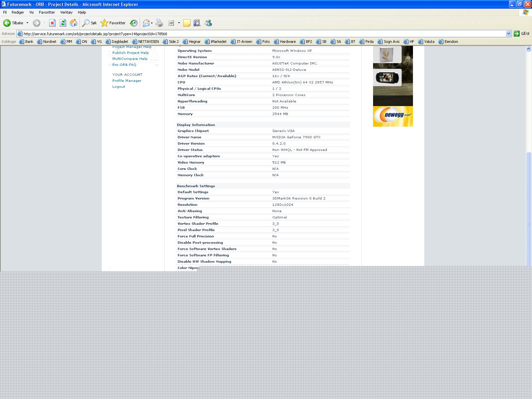Open the Vis menu
This screenshot has height=399, width=532.
tap(32, 12)
